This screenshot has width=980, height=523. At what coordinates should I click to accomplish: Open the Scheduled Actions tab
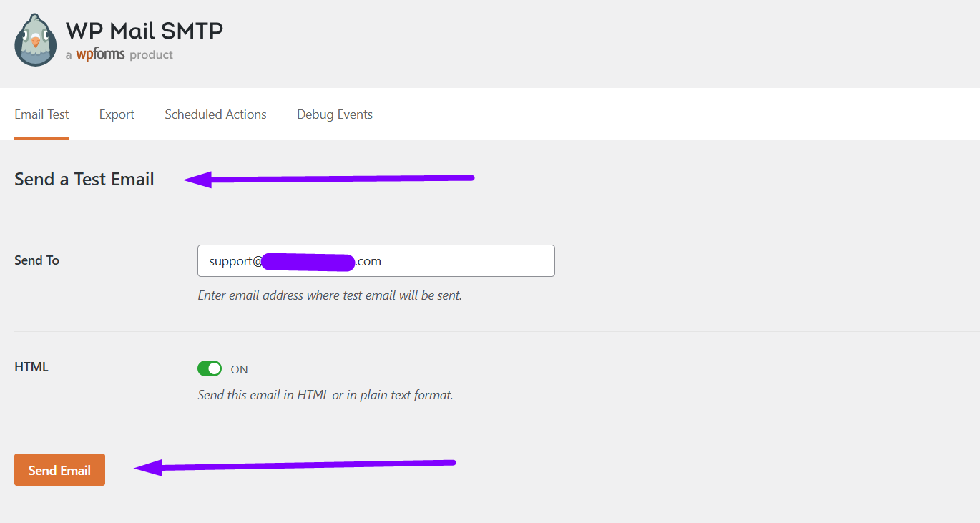coord(215,114)
